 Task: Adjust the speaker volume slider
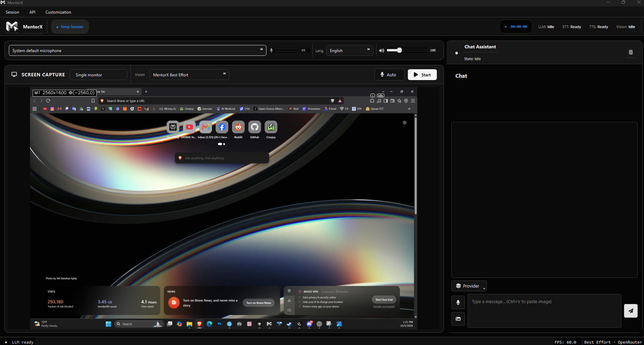click(407, 50)
